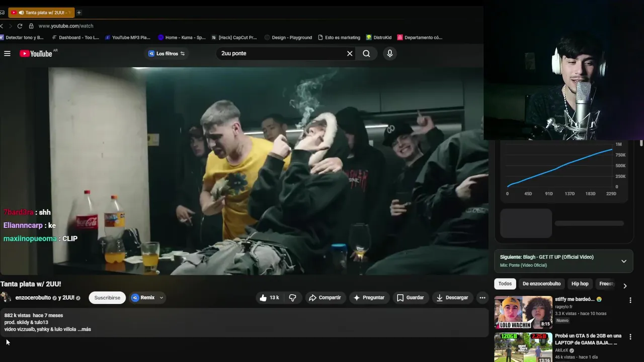
Task: Open the YouTube hamburger guide menu
Action: point(7,53)
